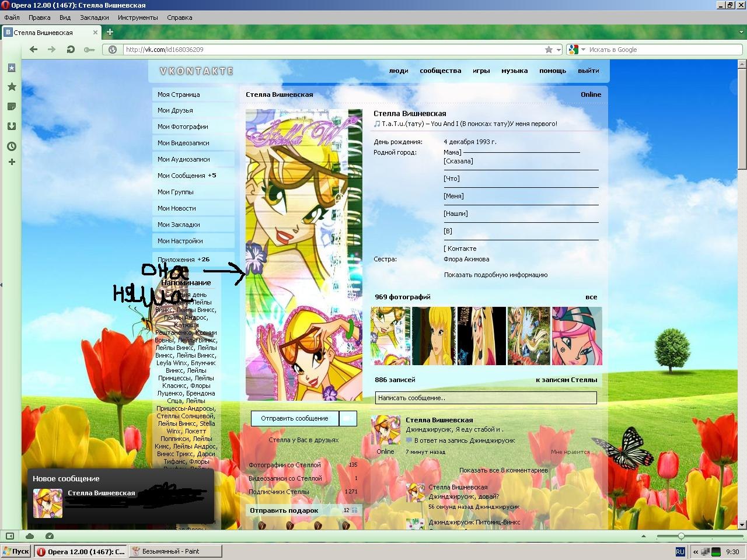Open the Speed Dial sidebar panel icon
Viewport: 747px width, 560px height.
[x=11, y=68]
